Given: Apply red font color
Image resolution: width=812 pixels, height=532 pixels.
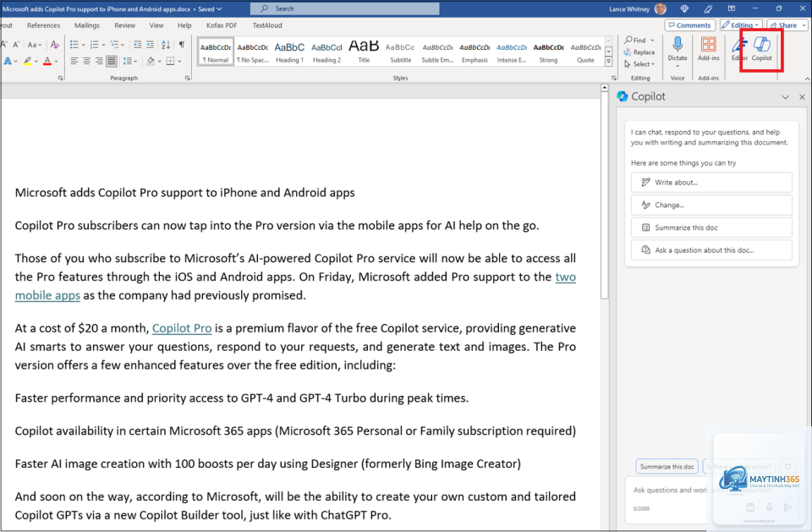Looking at the screenshot, I should click(47, 61).
